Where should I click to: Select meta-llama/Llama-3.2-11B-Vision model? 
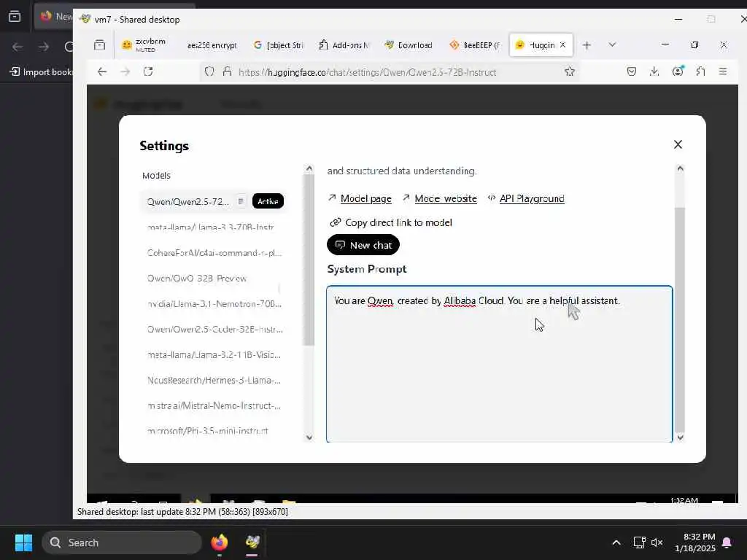tap(214, 355)
